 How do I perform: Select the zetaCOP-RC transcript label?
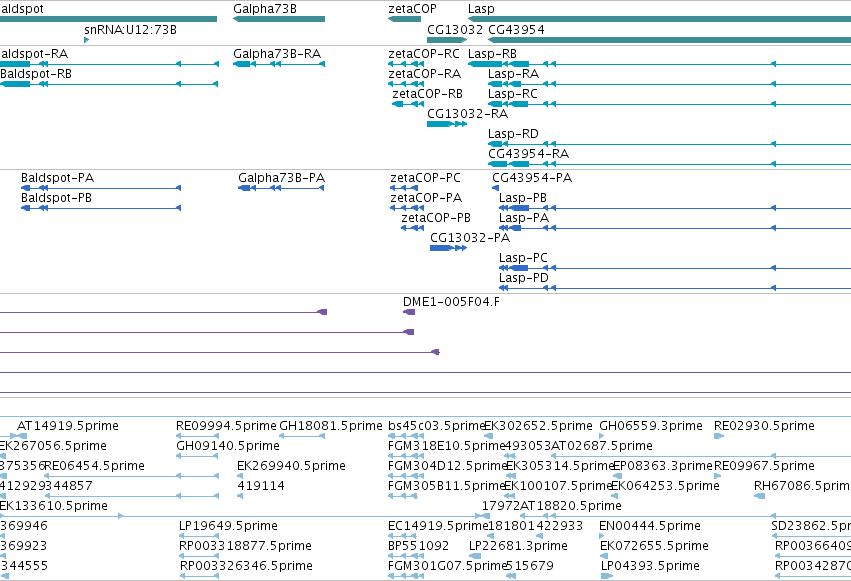424,54
